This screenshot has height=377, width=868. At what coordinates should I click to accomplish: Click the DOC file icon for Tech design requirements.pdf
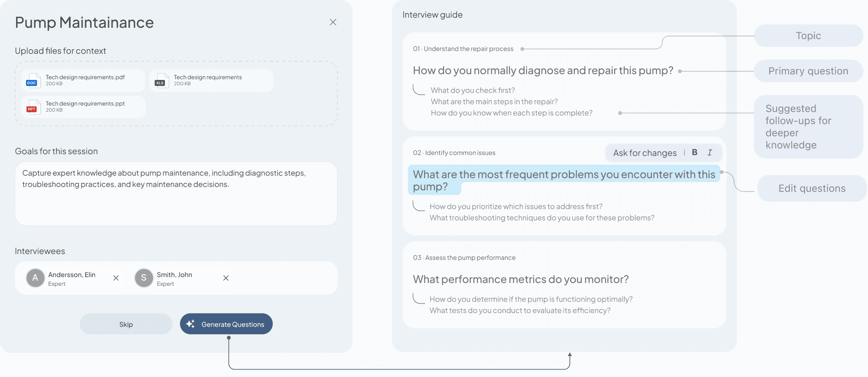click(33, 80)
